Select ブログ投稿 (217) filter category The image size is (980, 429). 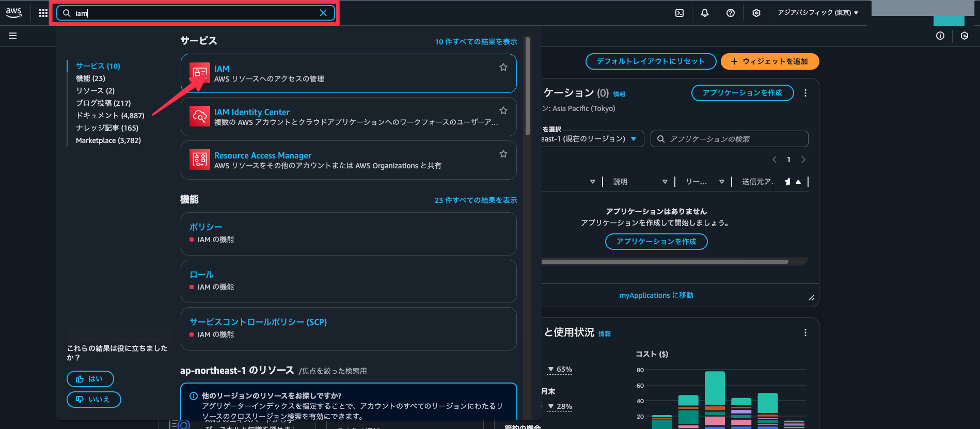103,103
